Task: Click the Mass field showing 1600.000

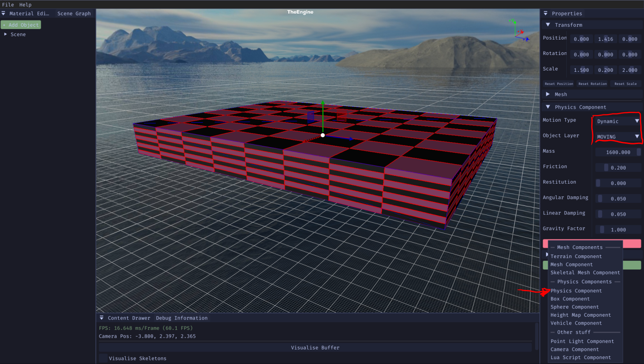Action: (x=618, y=152)
